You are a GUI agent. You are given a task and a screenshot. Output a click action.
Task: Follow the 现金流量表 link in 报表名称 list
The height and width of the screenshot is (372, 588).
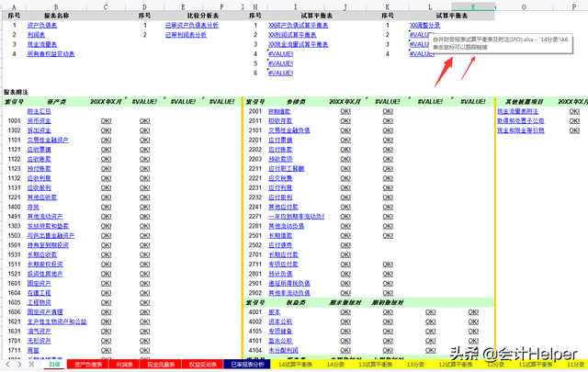[x=42, y=44]
